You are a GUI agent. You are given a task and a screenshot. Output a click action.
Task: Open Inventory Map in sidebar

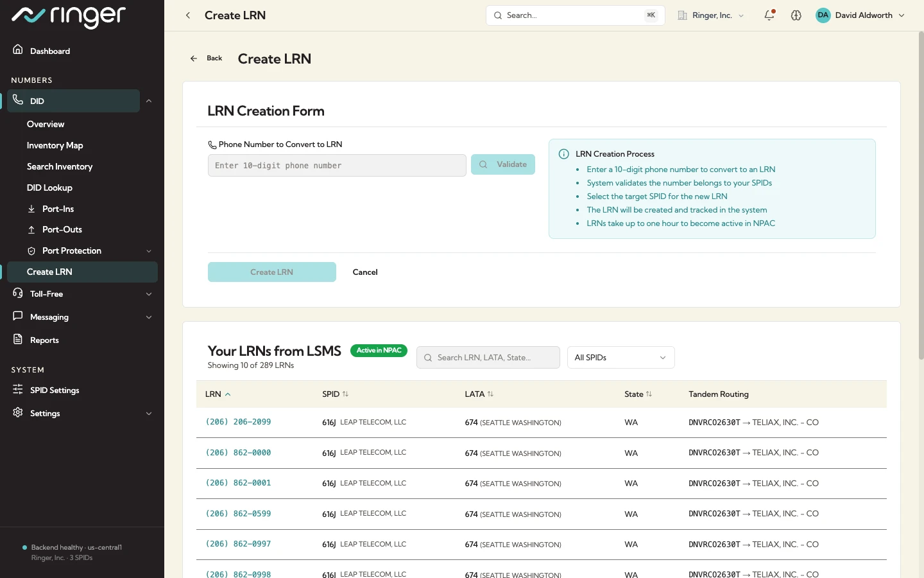[x=55, y=145]
